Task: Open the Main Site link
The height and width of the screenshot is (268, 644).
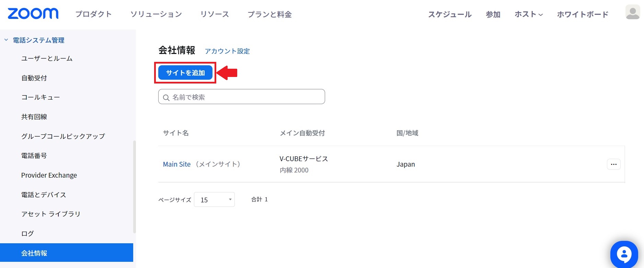Action: click(x=176, y=164)
